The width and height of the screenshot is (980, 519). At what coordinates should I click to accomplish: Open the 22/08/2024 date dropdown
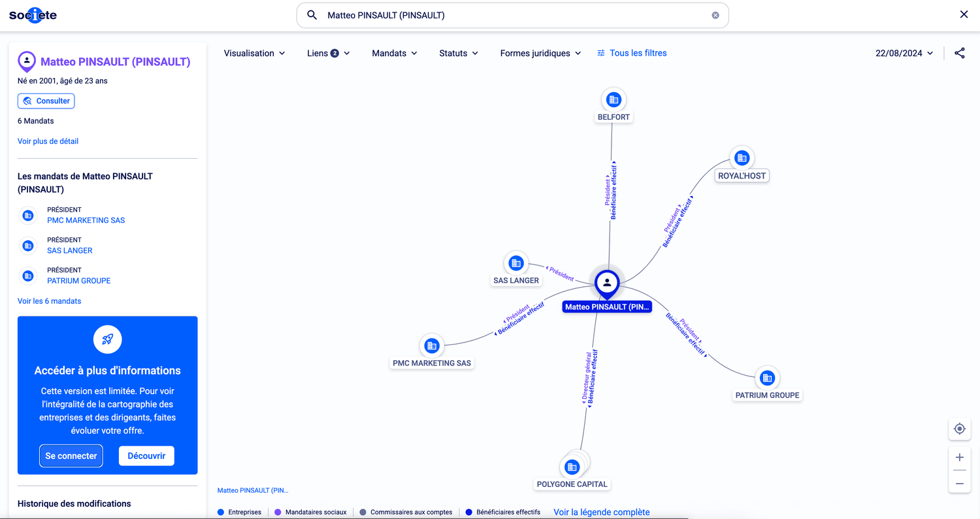click(x=904, y=54)
